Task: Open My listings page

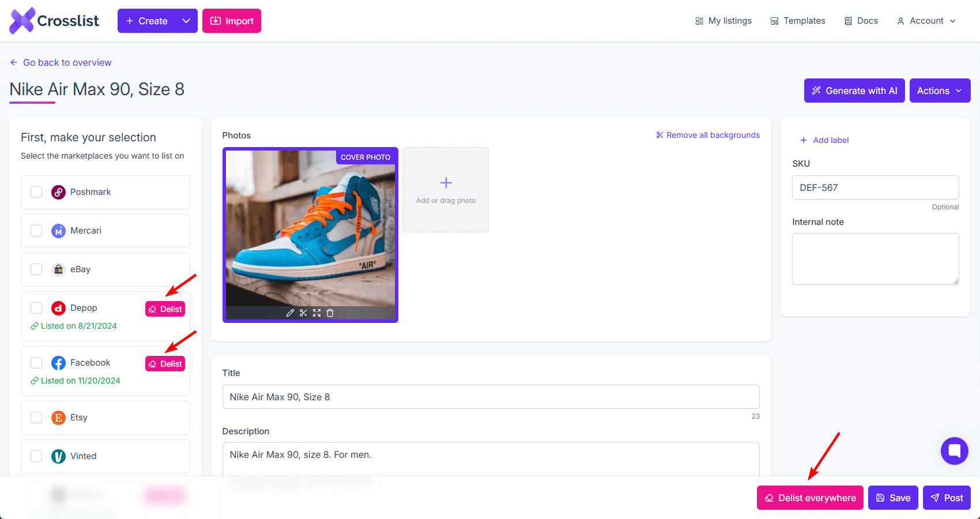Action: (723, 21)
